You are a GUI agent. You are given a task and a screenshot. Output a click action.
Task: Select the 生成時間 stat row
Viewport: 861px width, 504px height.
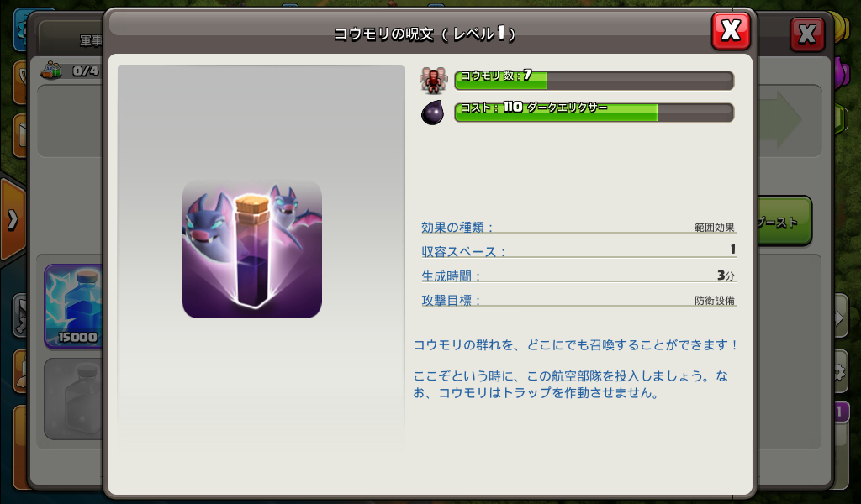pyautogui.click(x=578, y=276)
